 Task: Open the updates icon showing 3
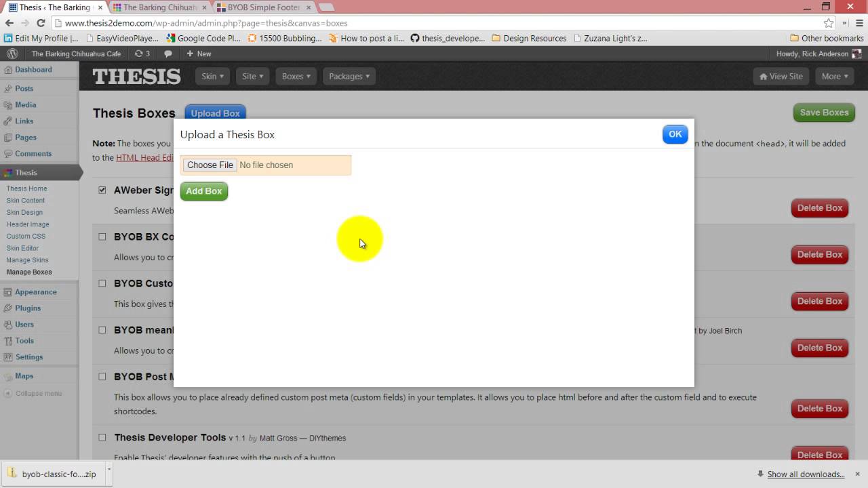tap(142, 54)
